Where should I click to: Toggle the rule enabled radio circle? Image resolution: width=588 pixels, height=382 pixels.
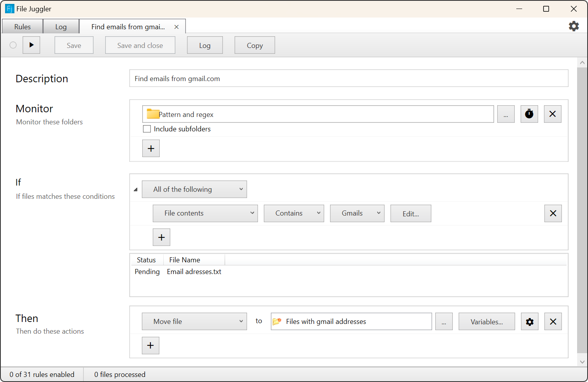click(x=13, y=45)
